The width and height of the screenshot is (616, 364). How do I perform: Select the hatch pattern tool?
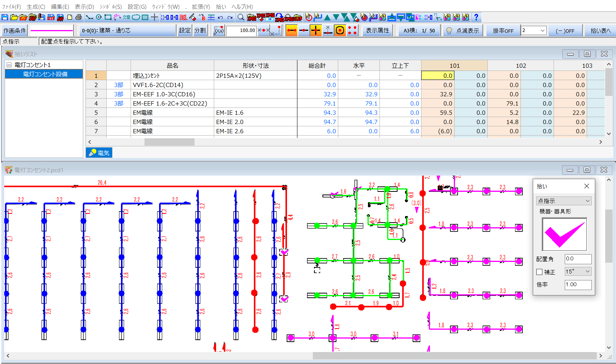pos(145,17)
